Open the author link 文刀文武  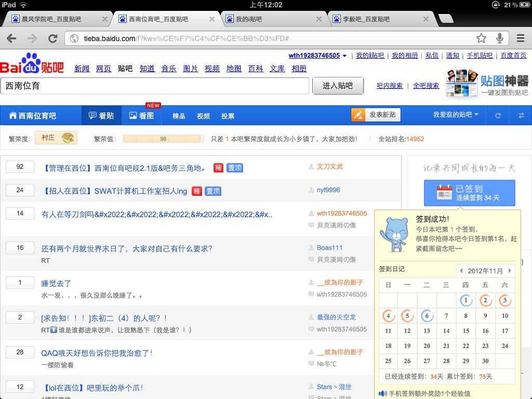point(329,166)
